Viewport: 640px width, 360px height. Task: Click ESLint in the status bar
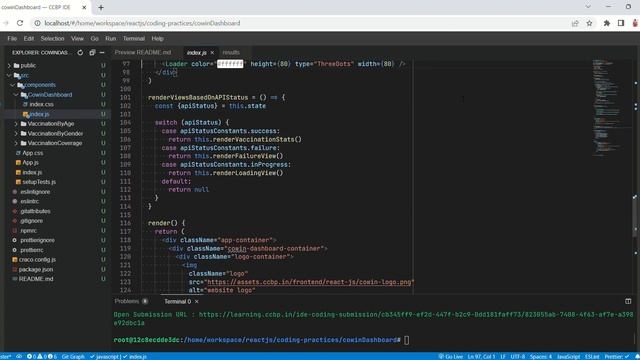point(592,356)
